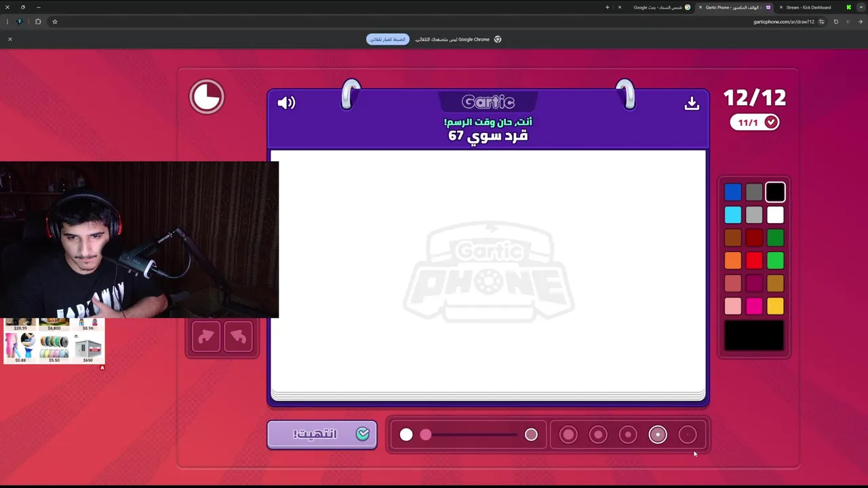Mute the Gartic Phone sound

pyautogui.click(x=286, y=103)
